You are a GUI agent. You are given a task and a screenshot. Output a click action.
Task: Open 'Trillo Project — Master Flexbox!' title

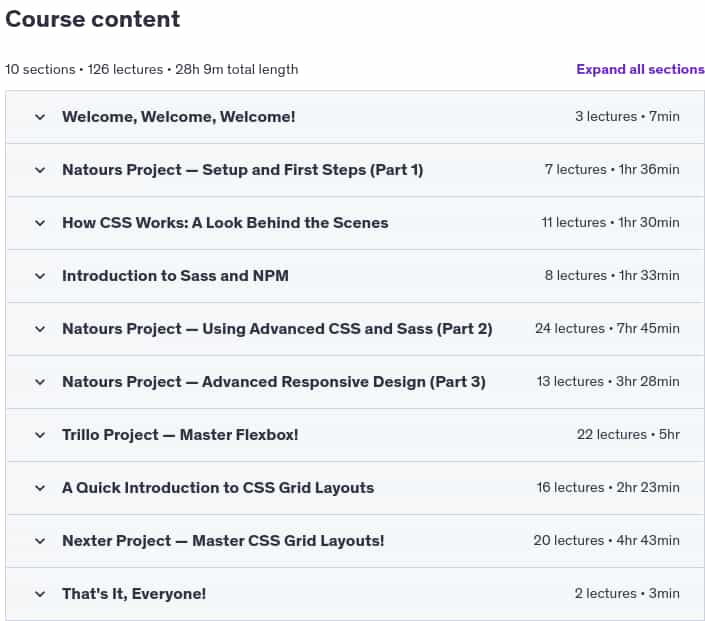tap(180, 435)
